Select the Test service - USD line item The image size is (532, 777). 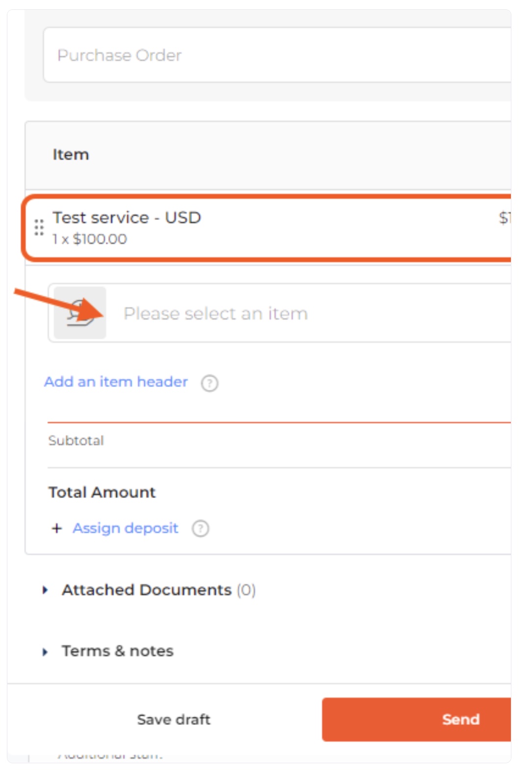point(267,227)
